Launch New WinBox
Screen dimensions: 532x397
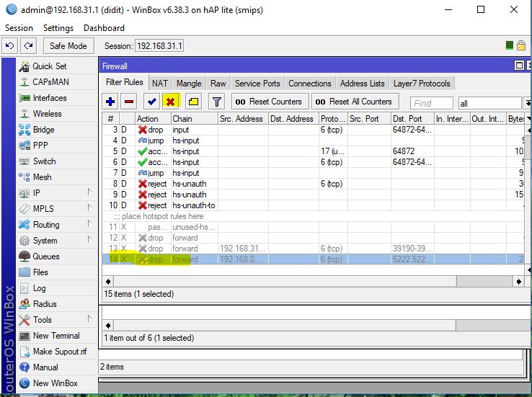(56, 383)
